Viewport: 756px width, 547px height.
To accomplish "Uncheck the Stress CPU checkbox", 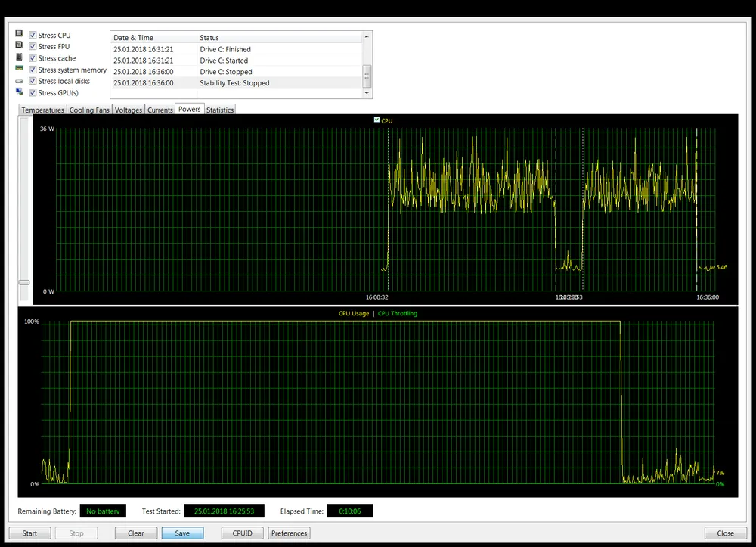I will tap(33, 35).
